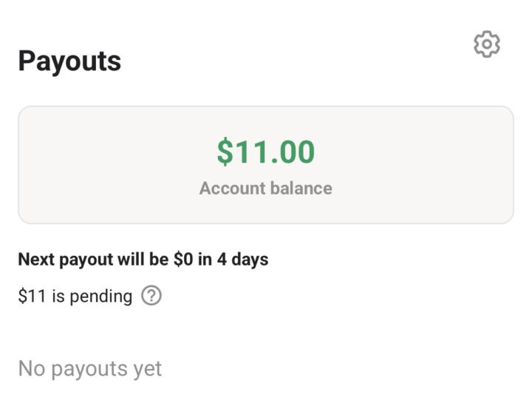
Task: Tap the empty right area of balance card
Action: (436, 164)
